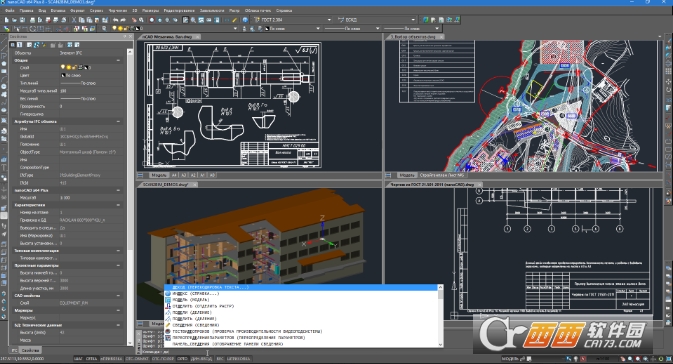
Task: Click the command suggestion list scrollbar
Action: [x=440, y=315]
